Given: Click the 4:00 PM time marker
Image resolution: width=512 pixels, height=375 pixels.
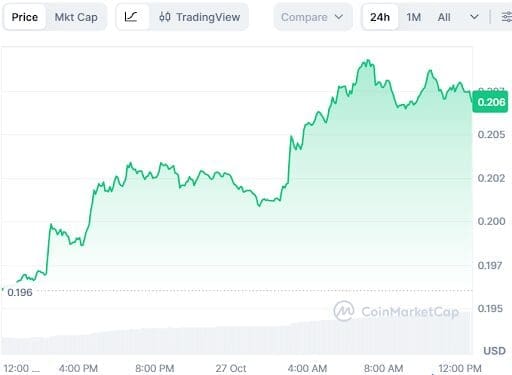Looking at the screenshot, I should [x=78, y=368].
